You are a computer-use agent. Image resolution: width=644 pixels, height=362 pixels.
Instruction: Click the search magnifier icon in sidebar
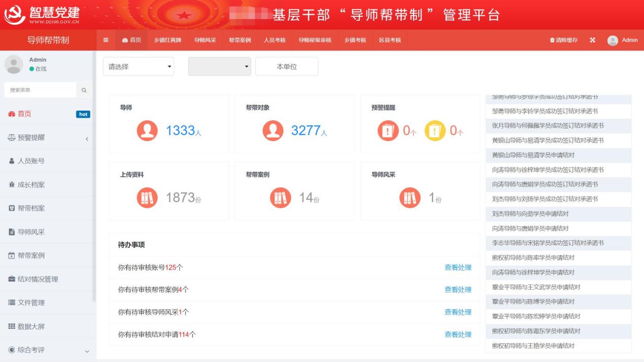[x=84, y=90]
